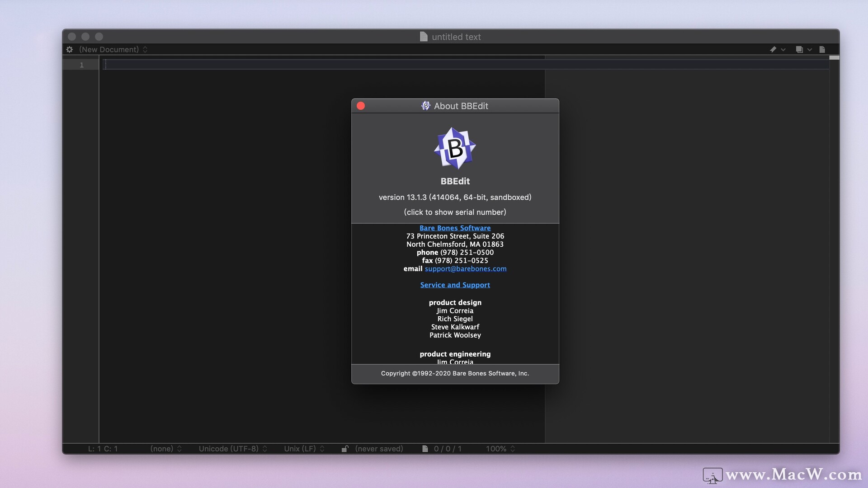
Task: Open the Bare Bones Software link
Action: click(455, 228)
